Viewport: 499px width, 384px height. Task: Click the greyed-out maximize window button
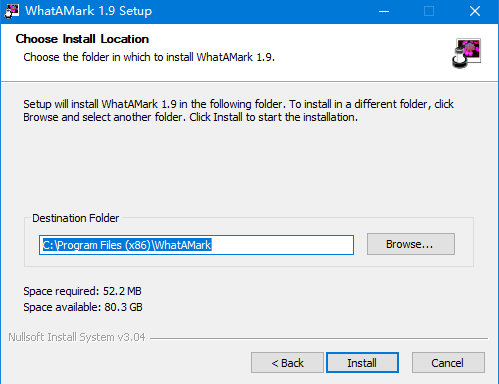(429, 11)
